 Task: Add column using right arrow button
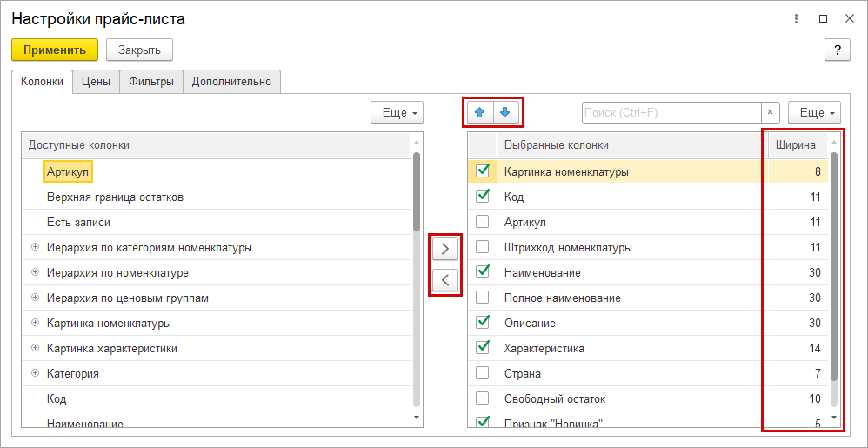pyautogui.click(x=444, y=248)
